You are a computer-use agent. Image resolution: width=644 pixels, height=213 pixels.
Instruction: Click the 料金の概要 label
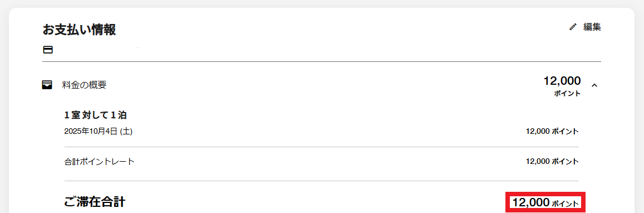coord(84,85)
